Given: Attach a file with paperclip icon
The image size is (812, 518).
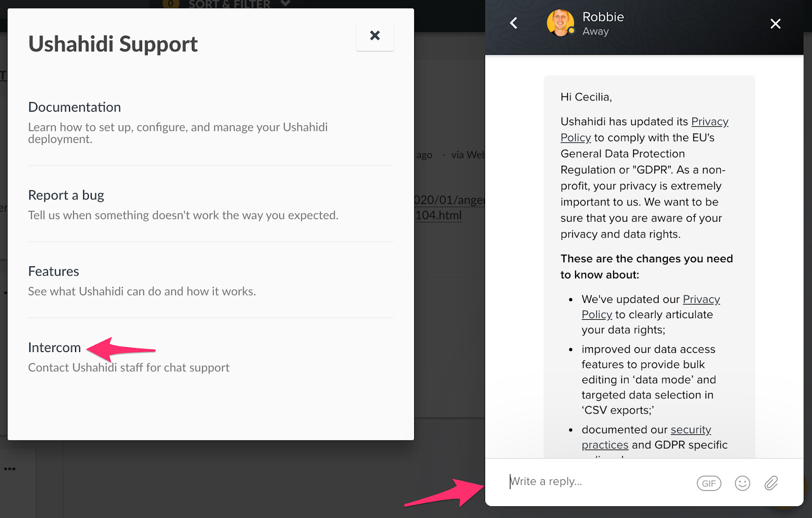Looking at the screenshot, I should 771,483.
